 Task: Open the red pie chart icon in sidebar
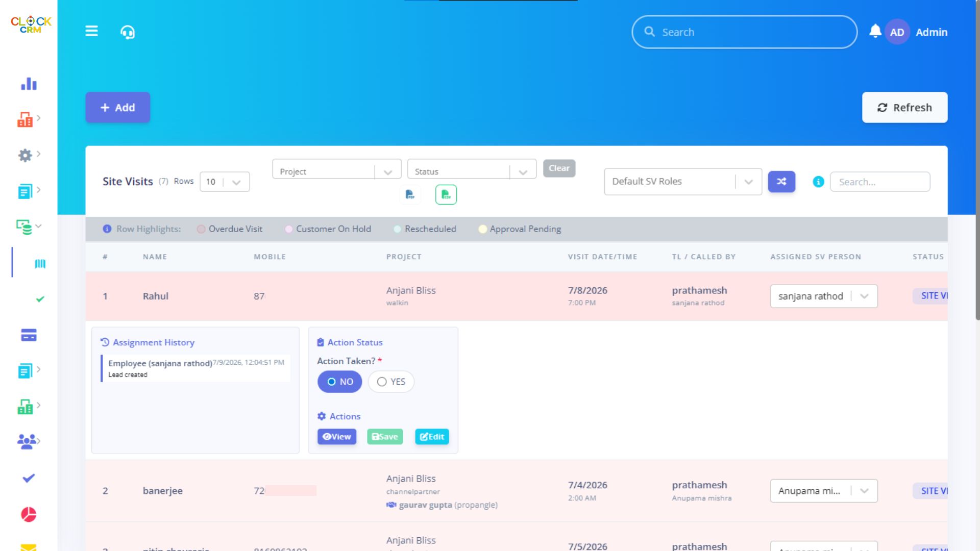pyautogui.click(x=29, y=514)
